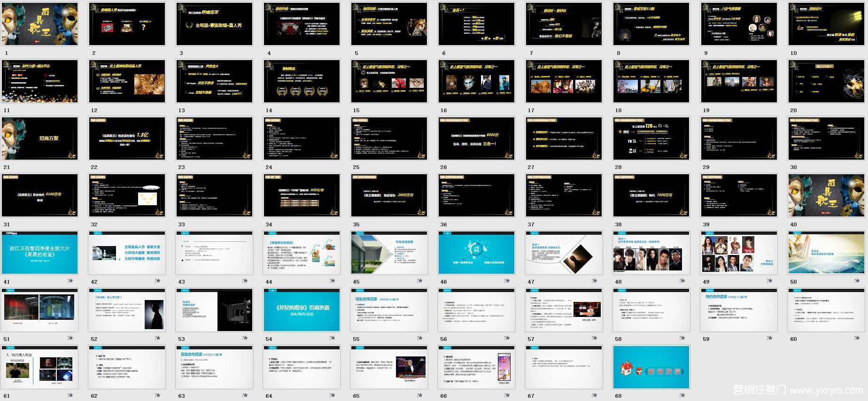Screen dimensions: 868x401
Task: Select slide 50 with the ocean wave image
Action: 826,253
